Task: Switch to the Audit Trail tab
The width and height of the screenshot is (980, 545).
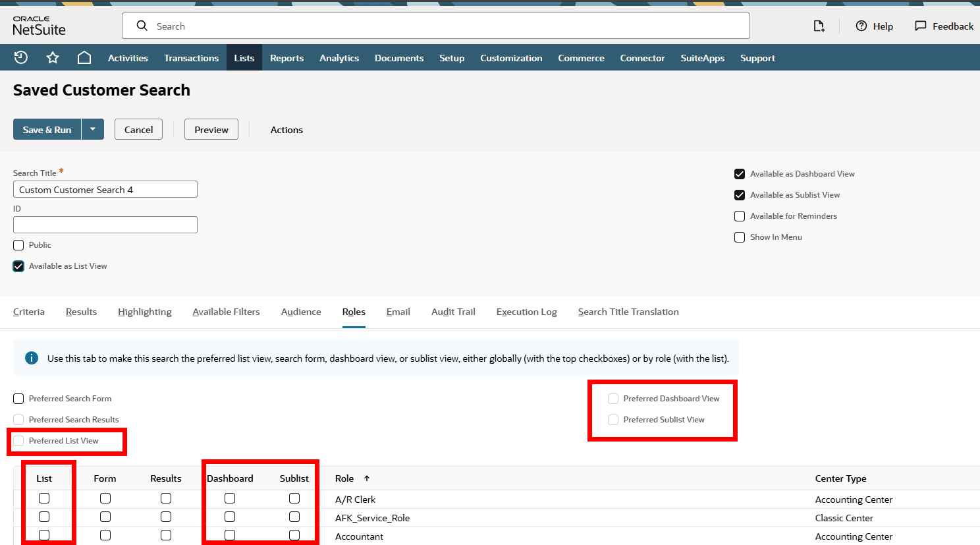Action: (452, 312)
